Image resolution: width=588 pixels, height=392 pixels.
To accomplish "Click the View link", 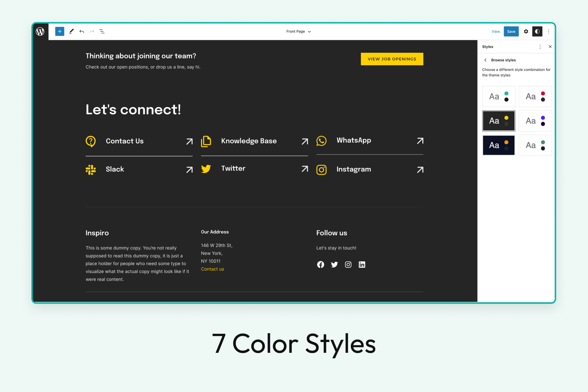I will point(496,32).
